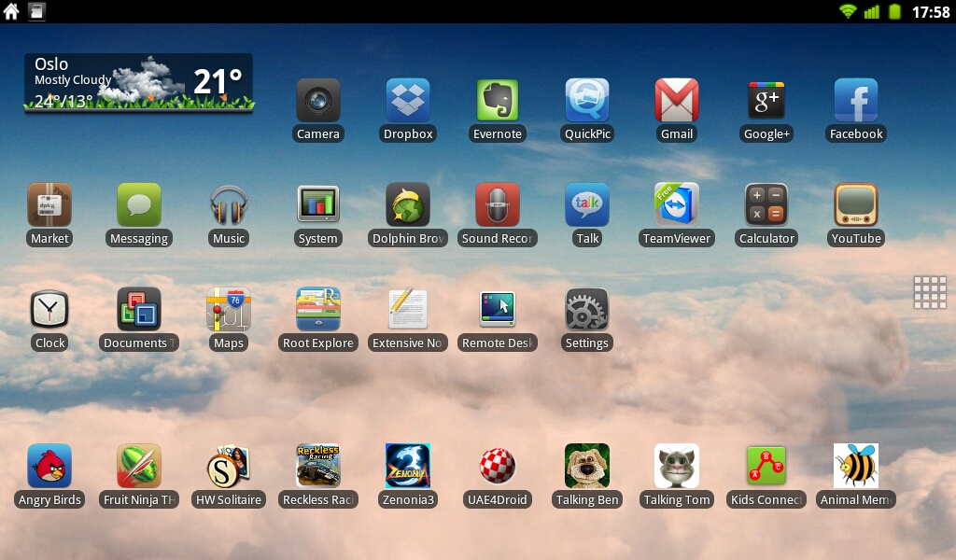This screenshot has width=956, height=560.
Task: Open the app drawer grid
Action: (x=930, y=292)
